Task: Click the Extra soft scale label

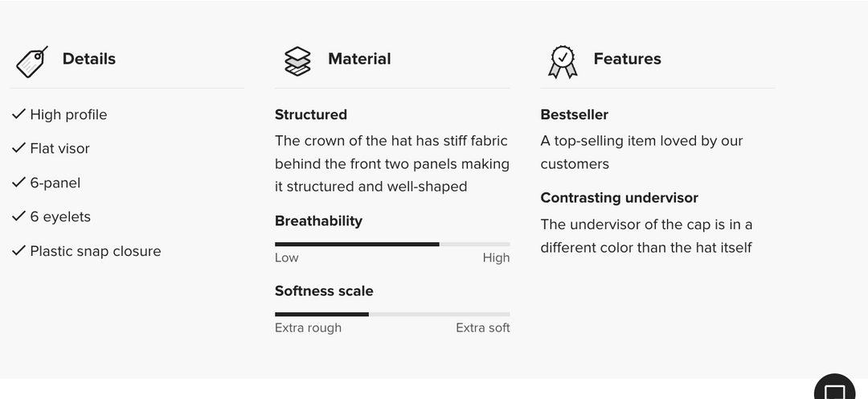Action: (x=482, y=327)
